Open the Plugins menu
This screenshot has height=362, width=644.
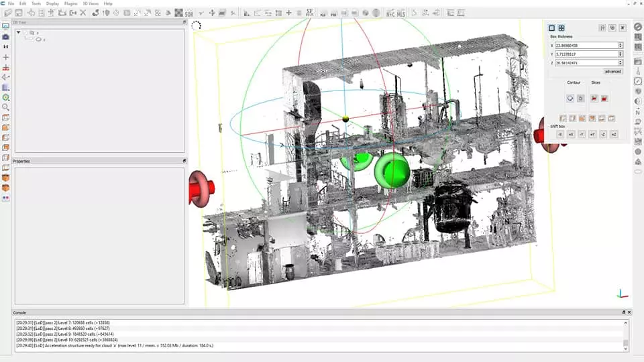tap(70, 3)
